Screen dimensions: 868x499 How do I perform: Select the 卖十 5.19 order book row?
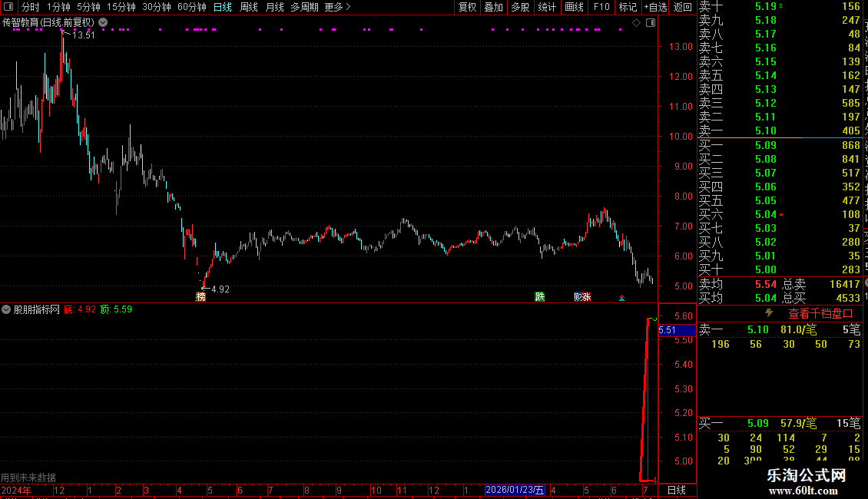tap(780, 7)
